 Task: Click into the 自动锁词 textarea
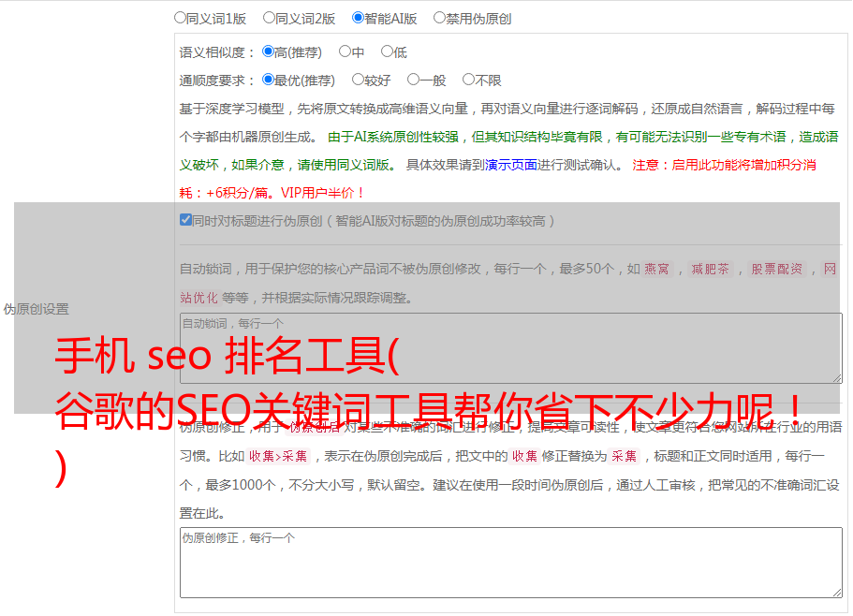click(x=511, y=348)
